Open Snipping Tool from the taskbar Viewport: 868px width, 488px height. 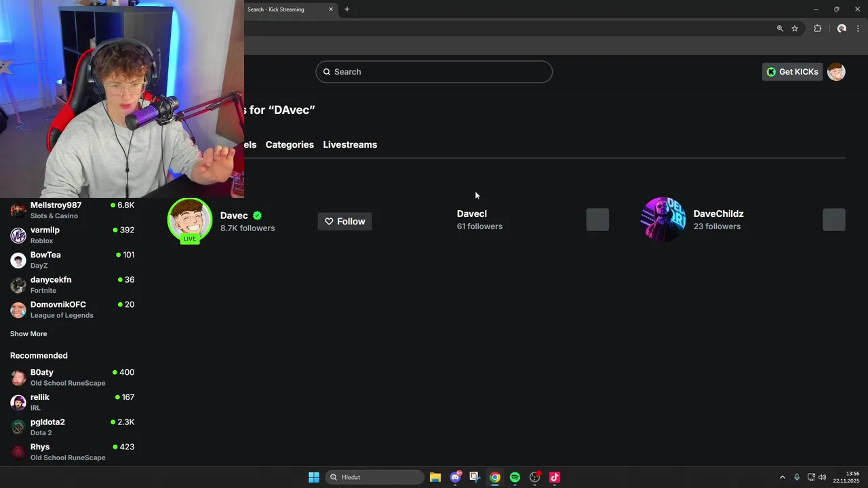[x=475, y=477]
